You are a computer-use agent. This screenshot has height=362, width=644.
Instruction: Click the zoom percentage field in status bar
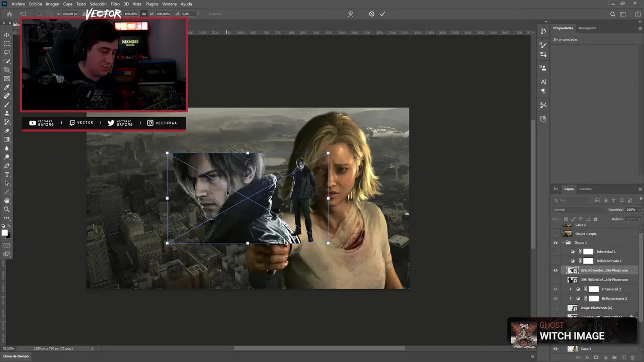click(x=9, y=348)
